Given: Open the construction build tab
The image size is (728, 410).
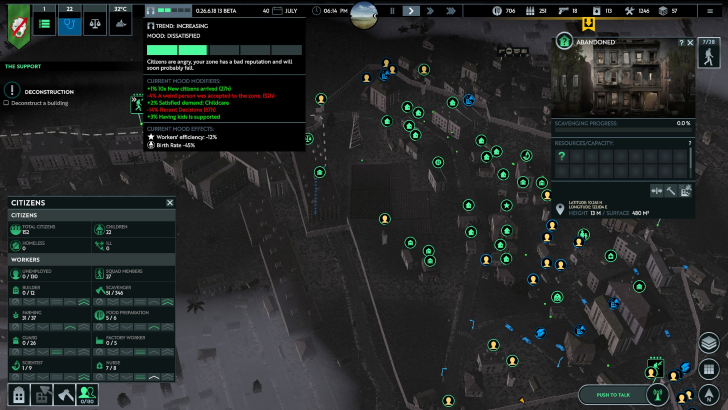Looking at the screenshot, I should pos(41,395).
